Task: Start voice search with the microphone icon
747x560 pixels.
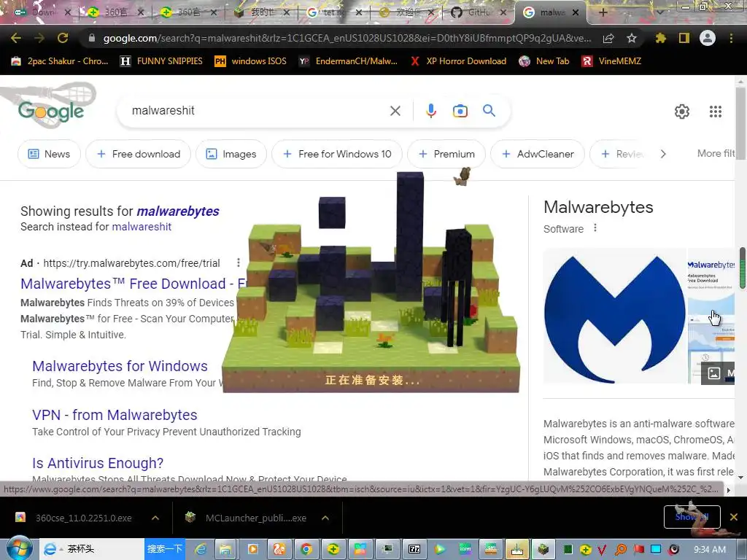Action: (x=430, y=111)
